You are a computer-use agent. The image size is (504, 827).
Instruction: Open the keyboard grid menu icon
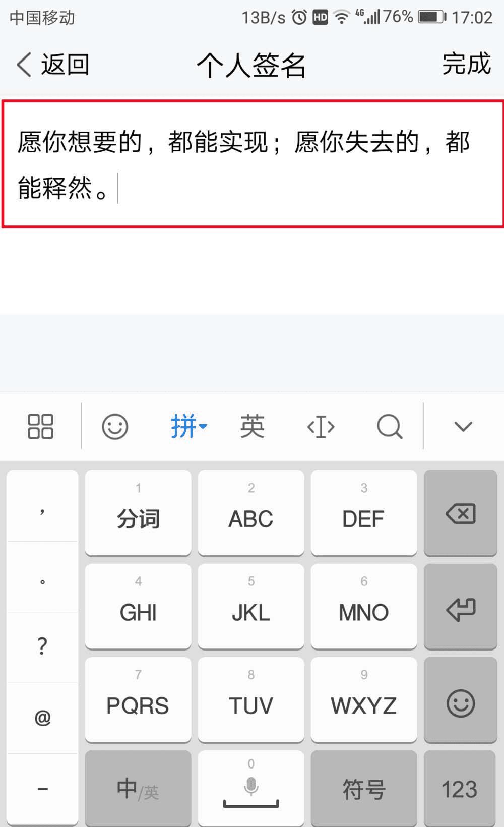pos(40,427)
